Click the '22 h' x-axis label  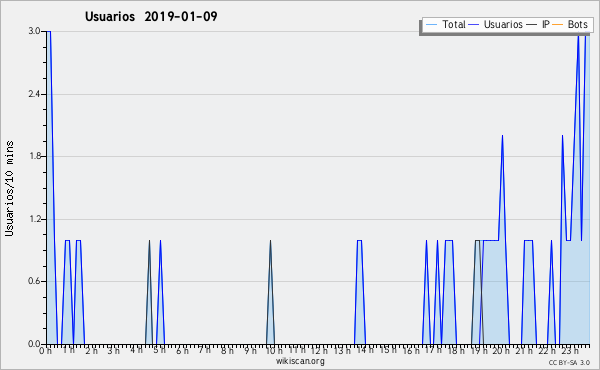click(x=547, y=351)
